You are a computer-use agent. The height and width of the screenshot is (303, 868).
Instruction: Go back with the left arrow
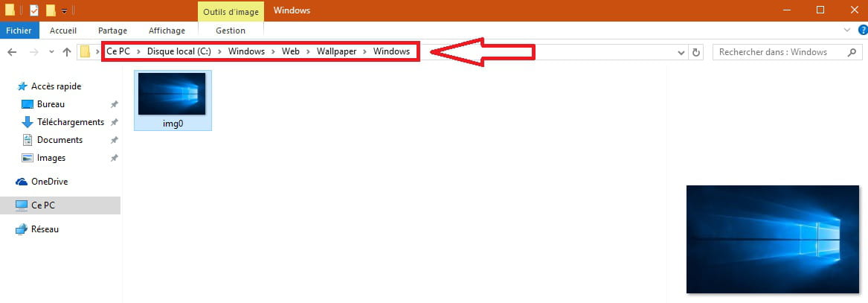click(12, 53)
